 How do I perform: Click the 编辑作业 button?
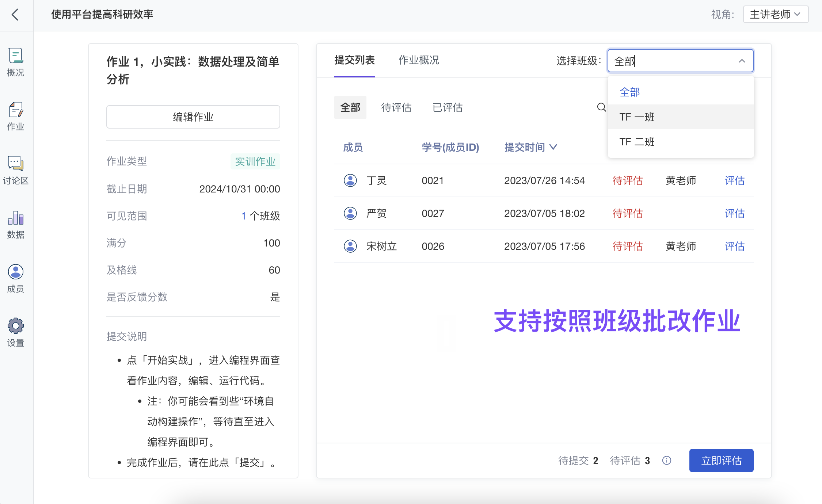click(193, 117)
